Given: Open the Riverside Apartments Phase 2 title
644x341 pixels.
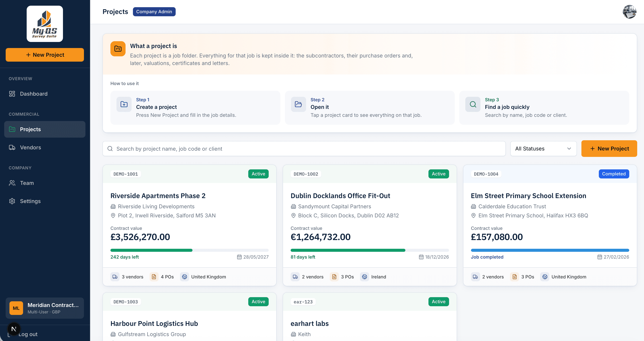Looking at the screenshot, I should point(158,196).
